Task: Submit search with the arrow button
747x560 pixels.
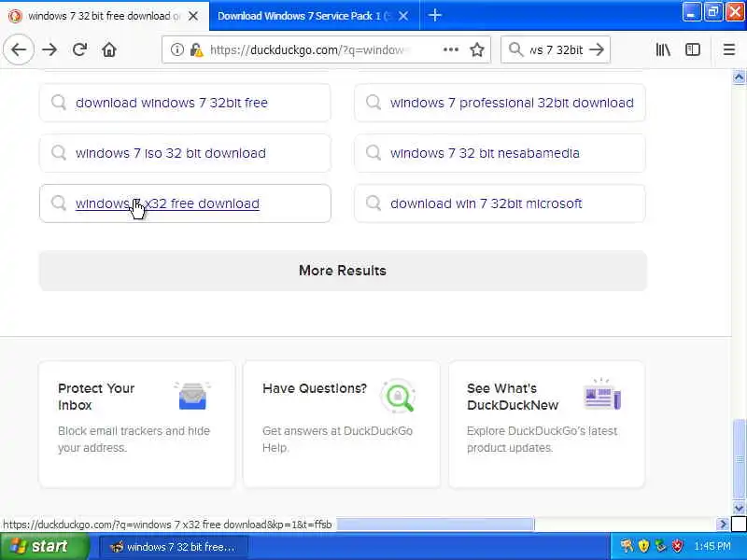Action: (x=597, y=49)
